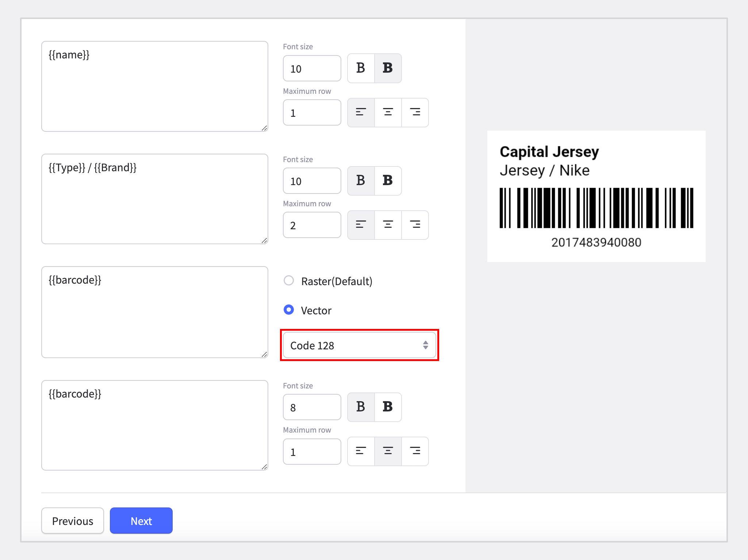The image size is (748, 560).
Task: Open the Code 128 barcode type dropdown
Action: (360, 345)
